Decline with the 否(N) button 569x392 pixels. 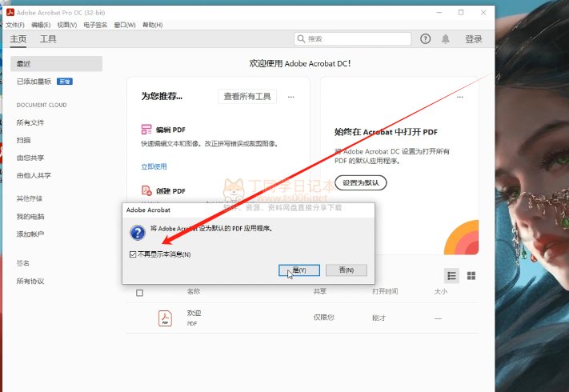coord(347,270)
